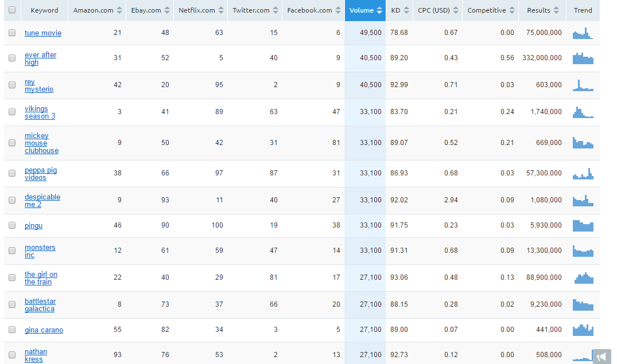Click Netflix value 100 for pingu
617x364 pixels.
(x=217, y=225)
